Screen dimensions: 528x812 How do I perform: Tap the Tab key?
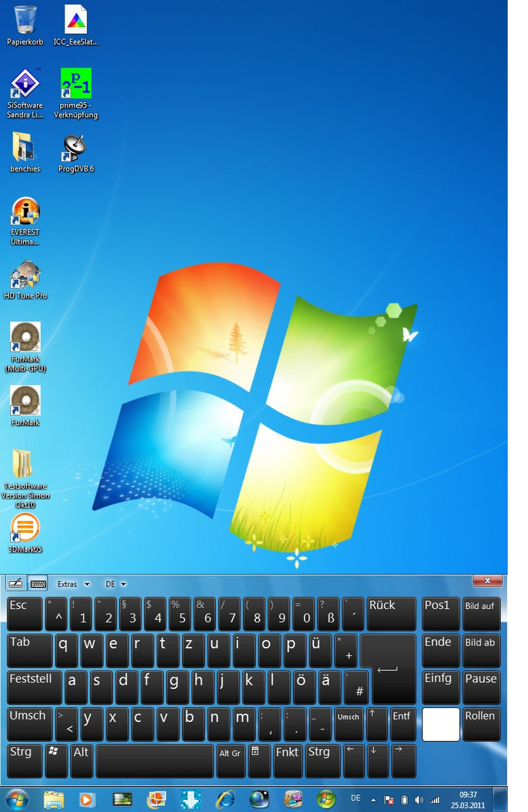coord(30,651)
